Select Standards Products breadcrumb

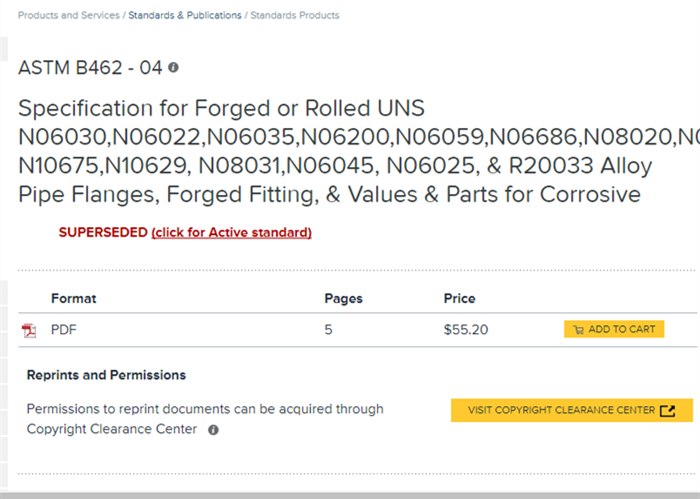295,15
